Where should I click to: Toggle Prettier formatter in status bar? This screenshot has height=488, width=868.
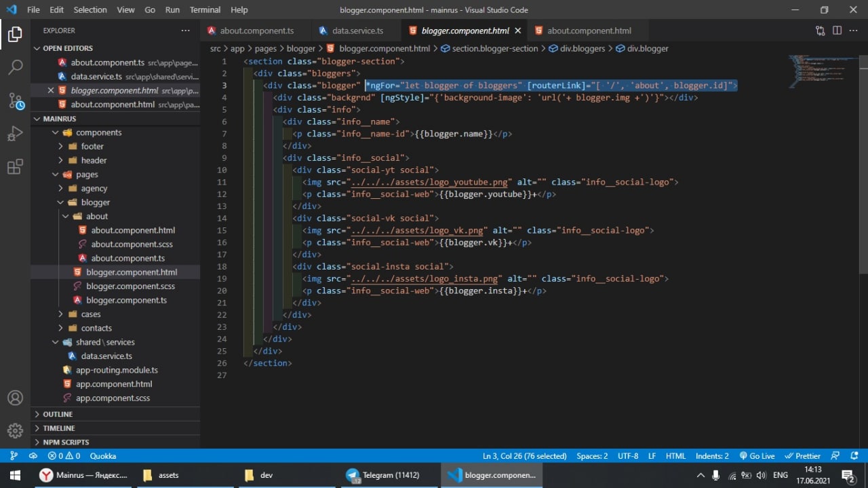tap(802, 456)
